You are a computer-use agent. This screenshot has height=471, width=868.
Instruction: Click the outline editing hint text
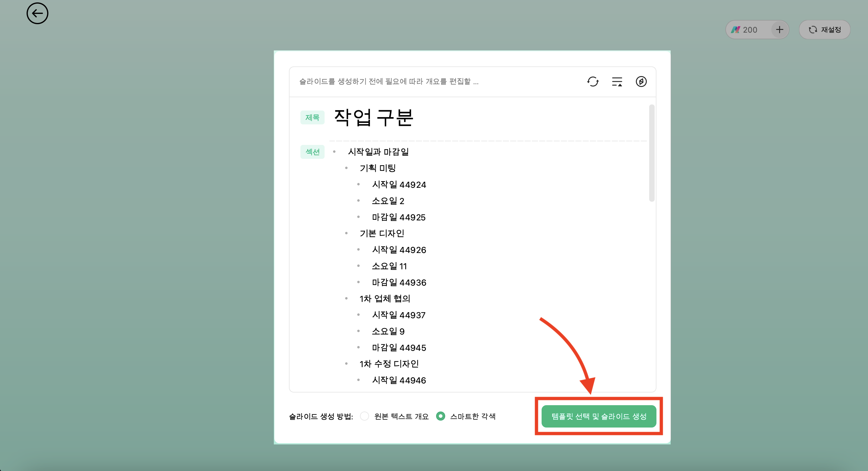pos(389,82)
